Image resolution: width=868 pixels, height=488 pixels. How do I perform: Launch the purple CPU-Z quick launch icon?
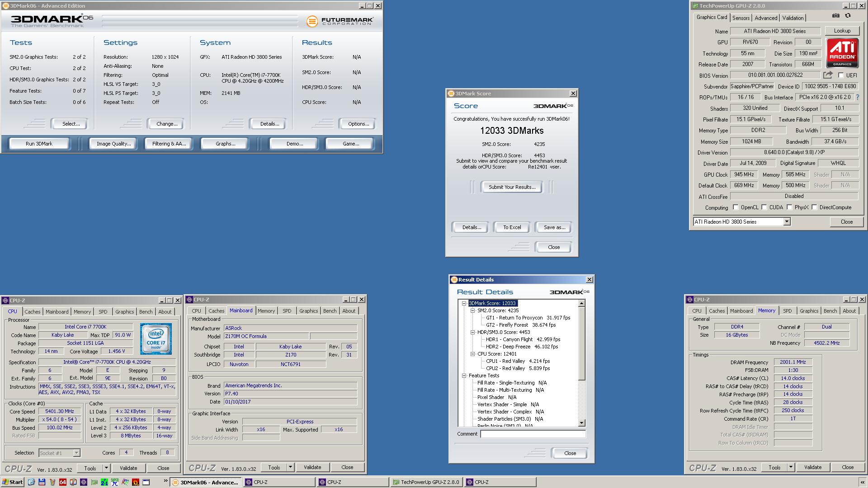(x=84, y=482)
